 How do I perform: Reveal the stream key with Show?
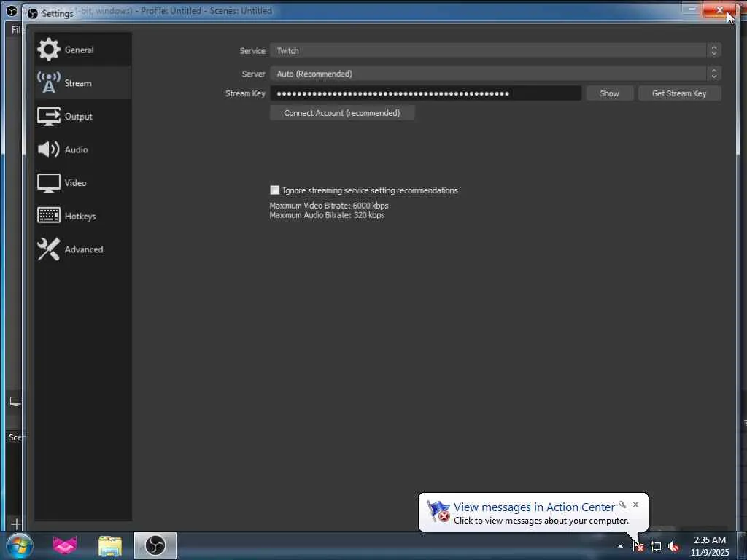[x=609, y=93]
